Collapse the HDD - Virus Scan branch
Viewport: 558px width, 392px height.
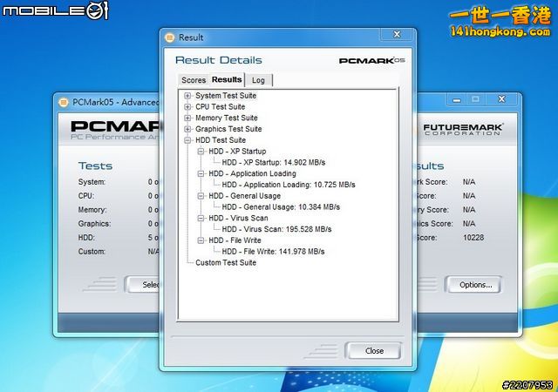(x=201, y=219)
